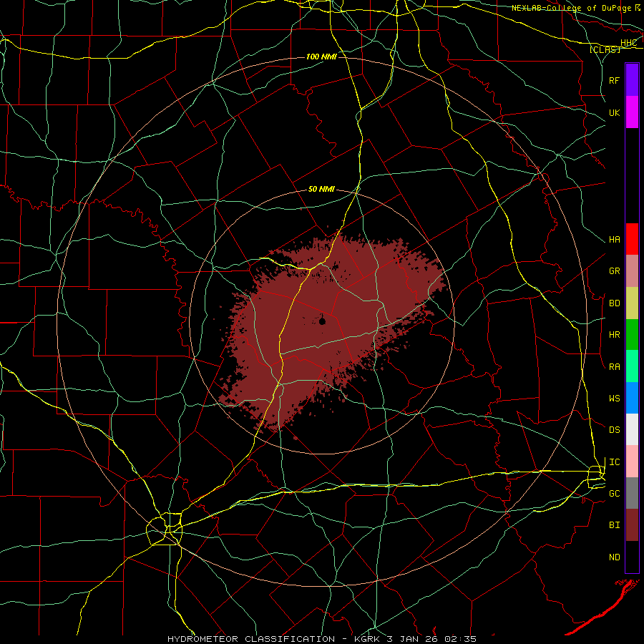The height and width of the screenshot is (644, 644).
Task: Click the 'KGRK' station identifier
Action: coord(366,639)
